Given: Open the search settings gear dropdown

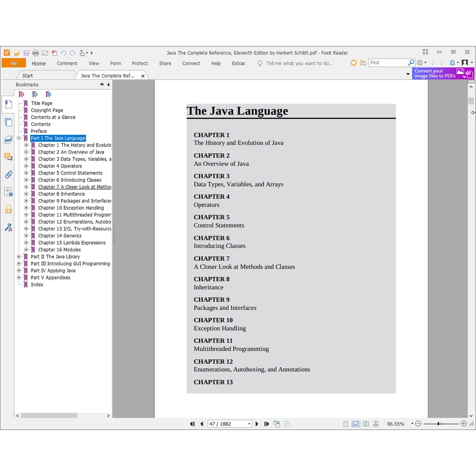Looking at the screenshot, I should coord(422,63).
